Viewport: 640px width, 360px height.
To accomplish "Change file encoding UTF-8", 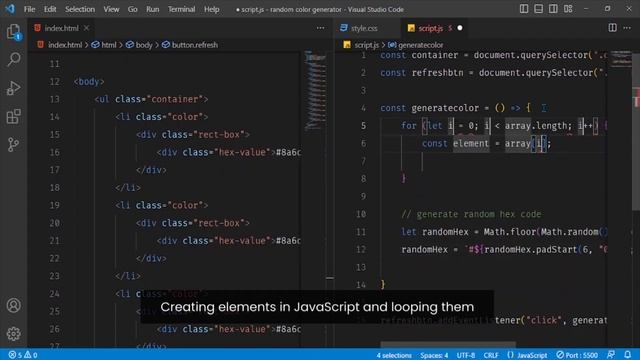I will [x=466, y=355].
